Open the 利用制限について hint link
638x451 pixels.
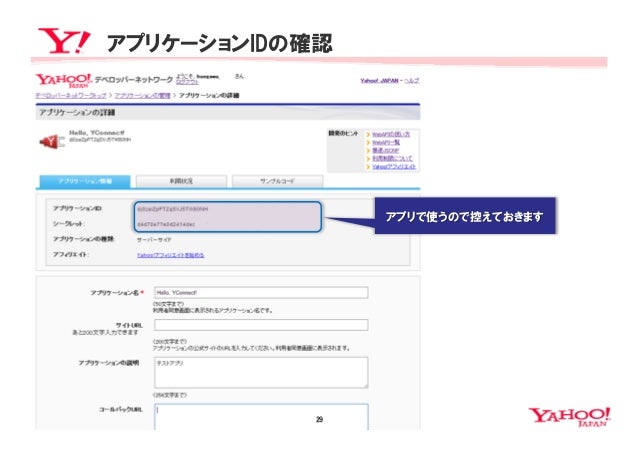(x=392, y=158)
